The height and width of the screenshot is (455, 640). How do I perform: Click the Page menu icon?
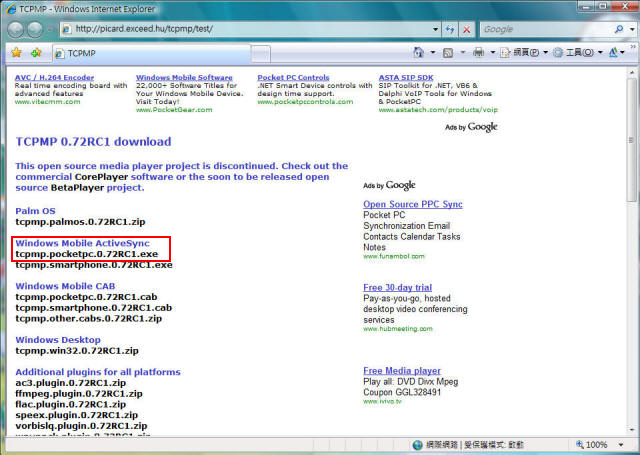pos(505,53)
